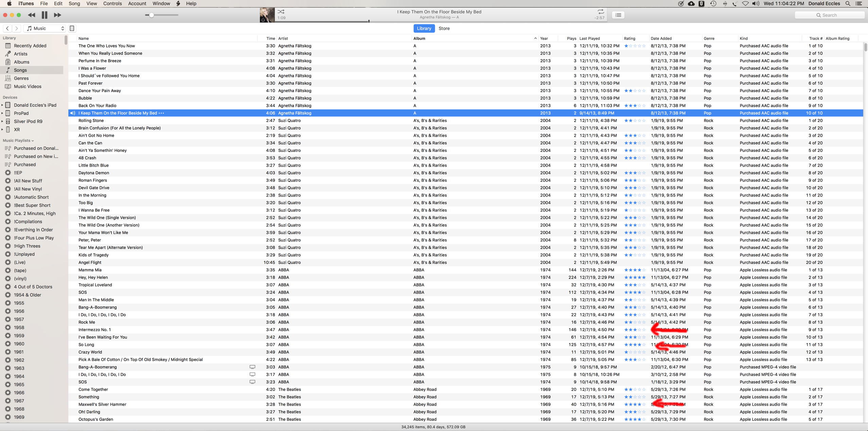This screenshot has height=431, width=868.
Task: Click the Search field
Action: click(x=829, y=15)
